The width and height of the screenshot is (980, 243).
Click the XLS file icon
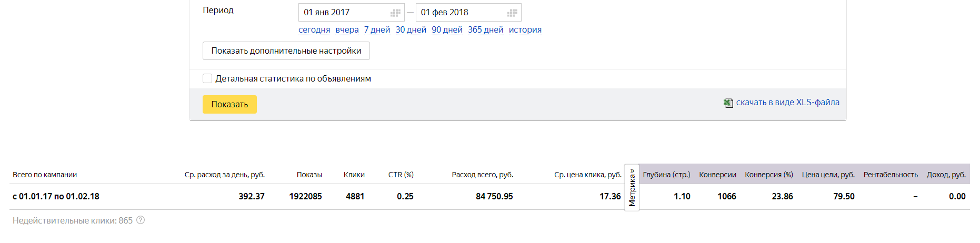728,103
